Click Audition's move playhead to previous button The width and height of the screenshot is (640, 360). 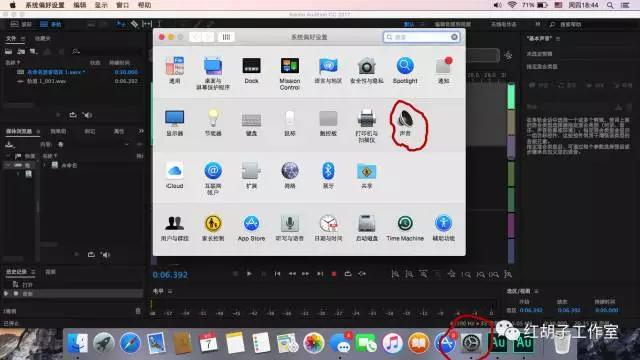coord(278,274)
